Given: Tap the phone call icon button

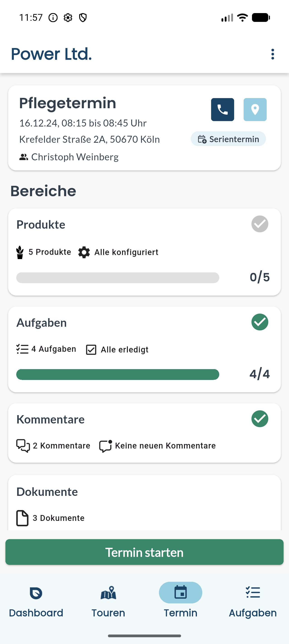Looking at the screenshot, I should (222, 110).
